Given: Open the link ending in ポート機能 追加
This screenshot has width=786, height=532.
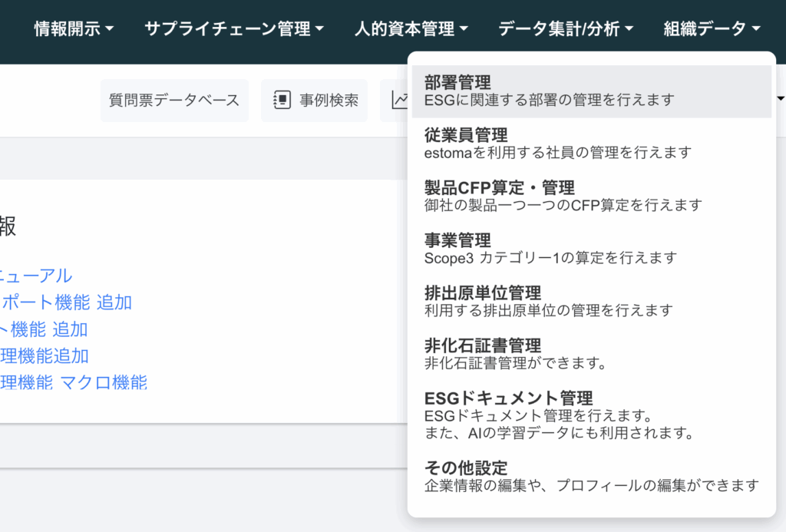Looking at the screenshot, I should [68, 302].
